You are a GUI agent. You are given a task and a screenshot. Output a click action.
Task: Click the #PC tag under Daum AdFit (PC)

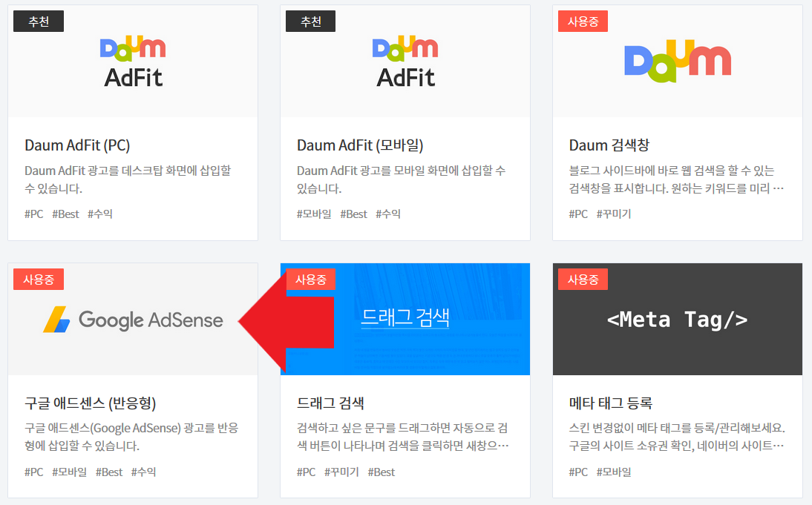tap(34, 214)
